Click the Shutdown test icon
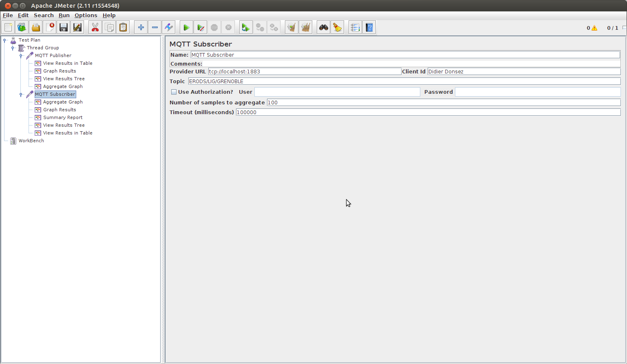 coord(228,28)
